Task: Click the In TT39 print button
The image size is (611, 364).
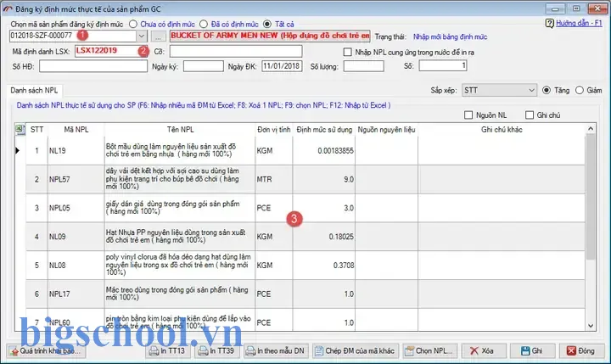Action: point(217,351)
